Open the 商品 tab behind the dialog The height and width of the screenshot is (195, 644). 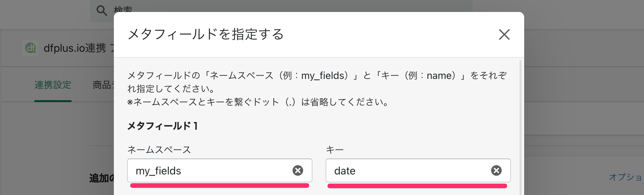coord(103,85)
